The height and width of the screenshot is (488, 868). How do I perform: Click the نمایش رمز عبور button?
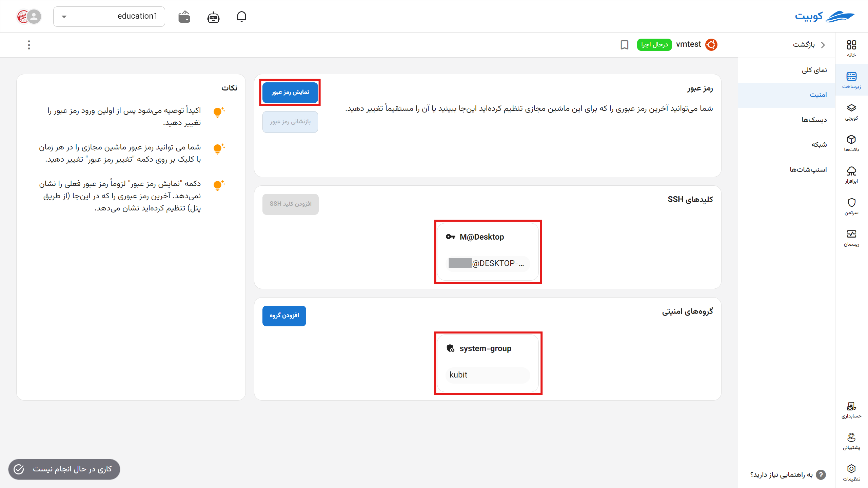[290, 92]
